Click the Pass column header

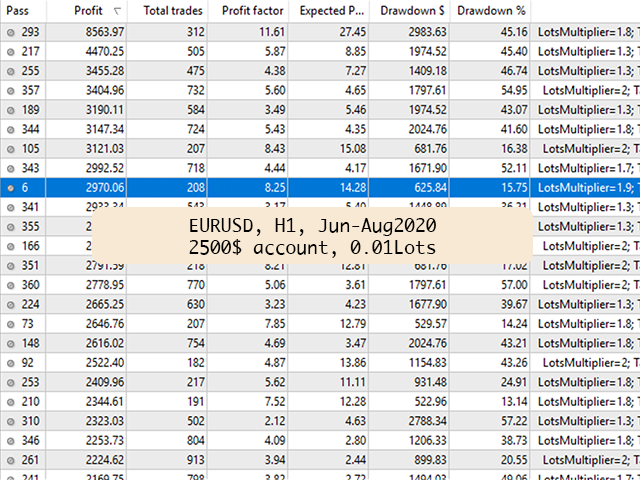coord(23,11)
